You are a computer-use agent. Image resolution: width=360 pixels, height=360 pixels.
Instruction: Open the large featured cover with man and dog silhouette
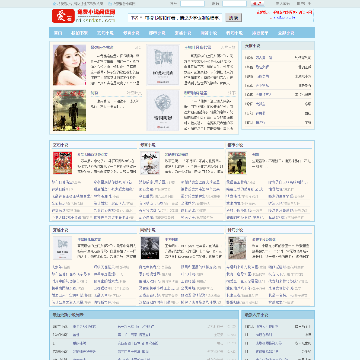pos(69,110)
